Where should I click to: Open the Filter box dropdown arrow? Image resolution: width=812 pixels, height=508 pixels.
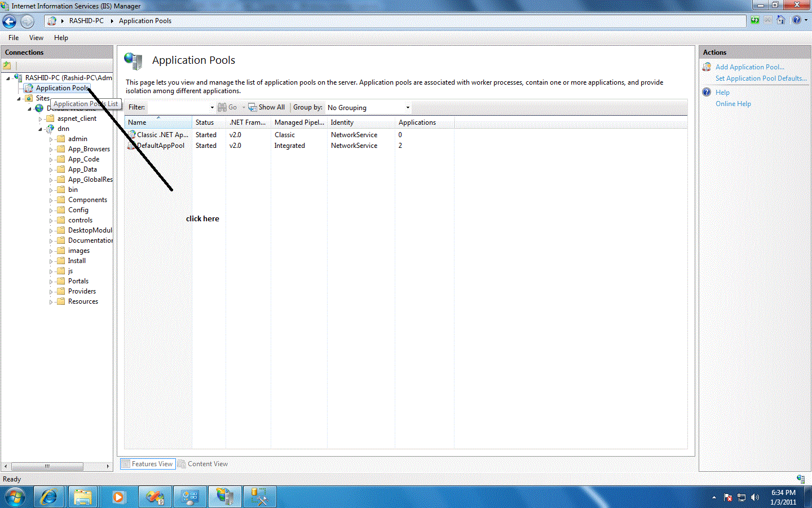[x=212, y=107]
